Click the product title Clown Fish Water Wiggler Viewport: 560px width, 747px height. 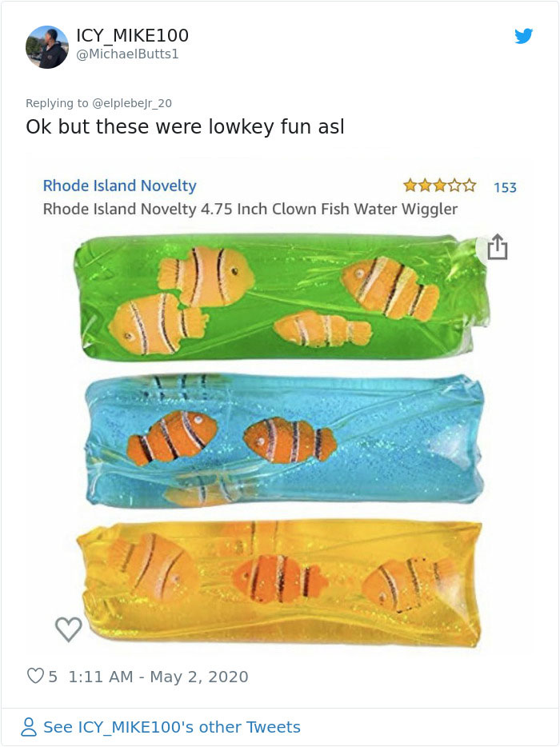pos(250,210)
